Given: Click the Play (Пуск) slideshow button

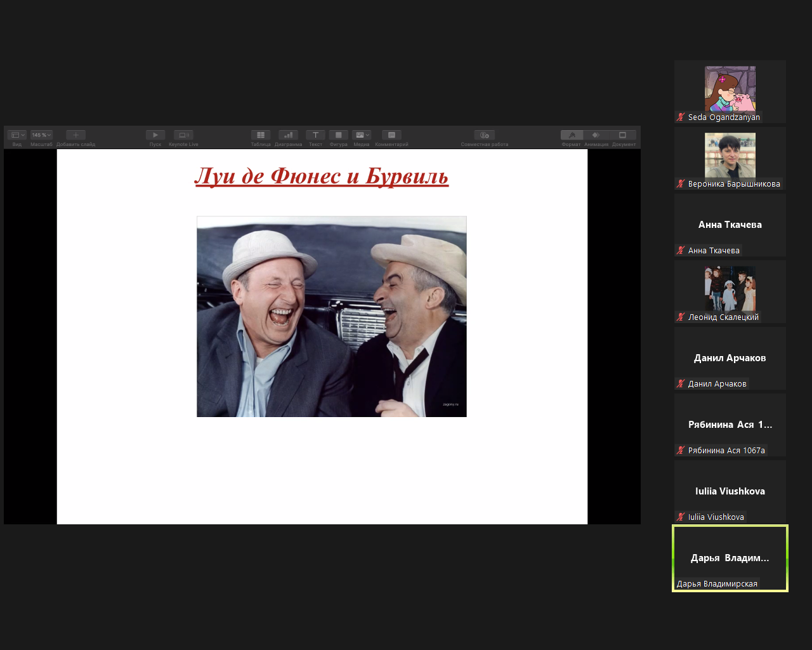Looking at the screenshot, I should (155, 135).
